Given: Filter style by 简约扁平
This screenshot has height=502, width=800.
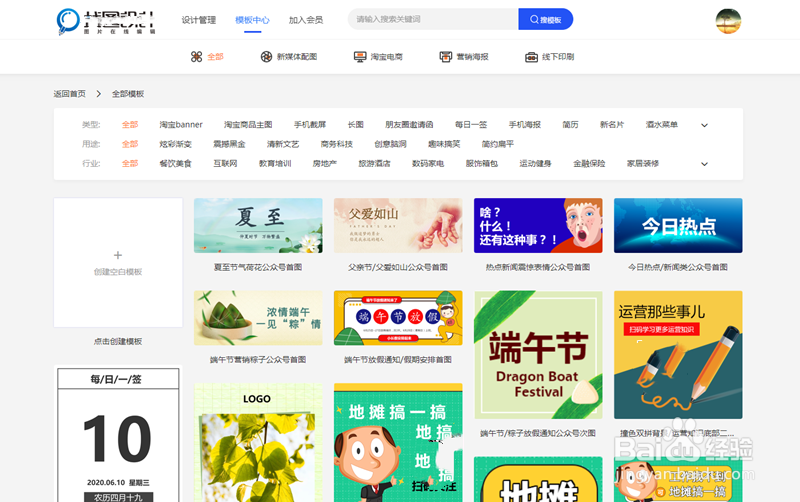Looking at the screenshot, I should coord(497,144).
